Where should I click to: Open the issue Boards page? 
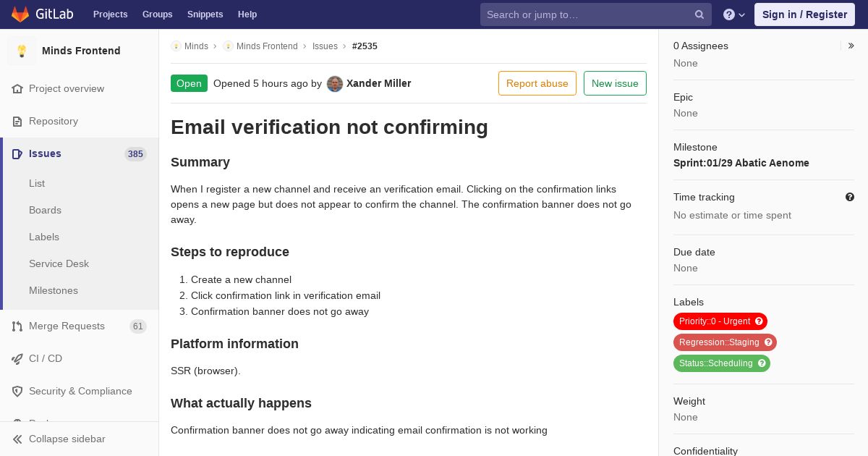[45, 211]
